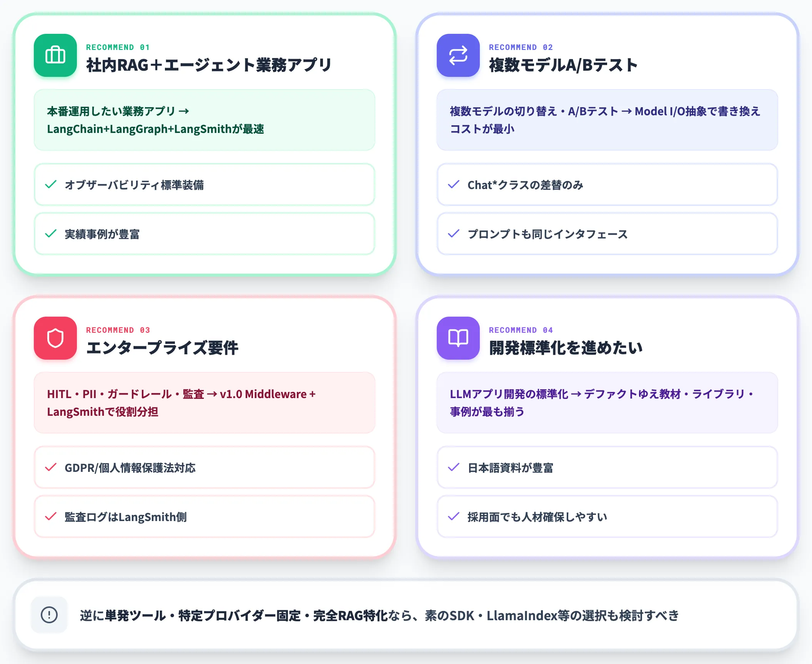Click heading 複数モデルA/Bテスト
The width and height of the screenshot is (812, 664).
coord(563,65)
